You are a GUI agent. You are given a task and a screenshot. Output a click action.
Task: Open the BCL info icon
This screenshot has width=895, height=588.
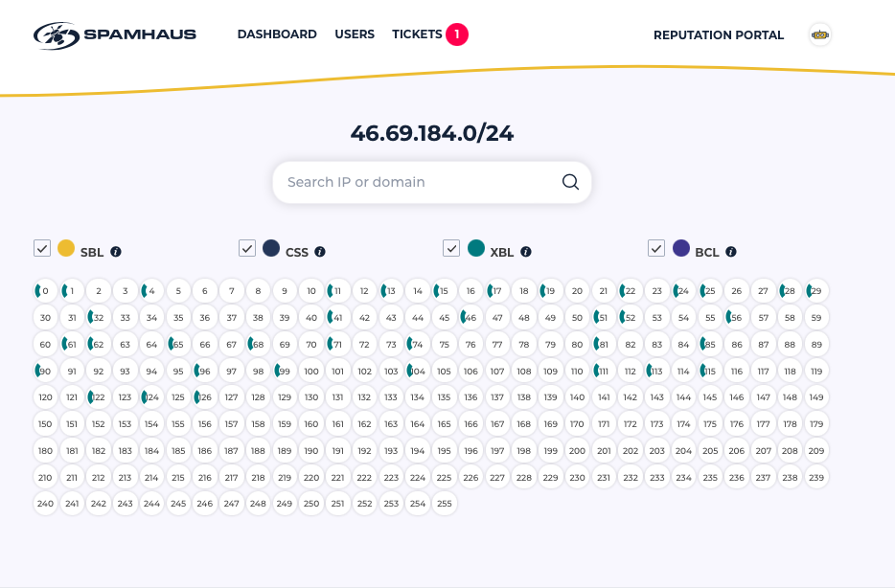click(731, 253)
